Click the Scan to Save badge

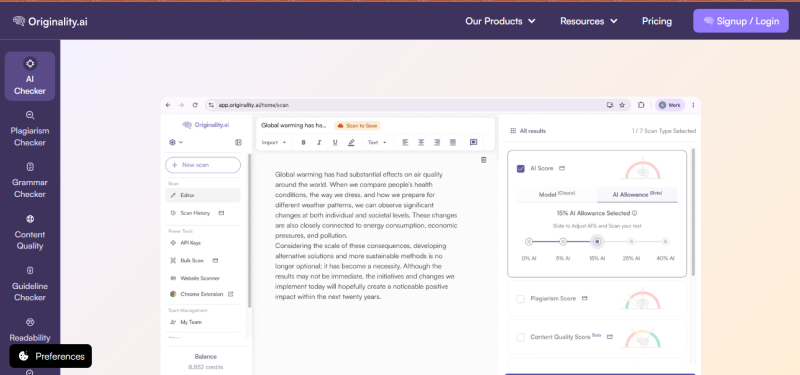357,126
